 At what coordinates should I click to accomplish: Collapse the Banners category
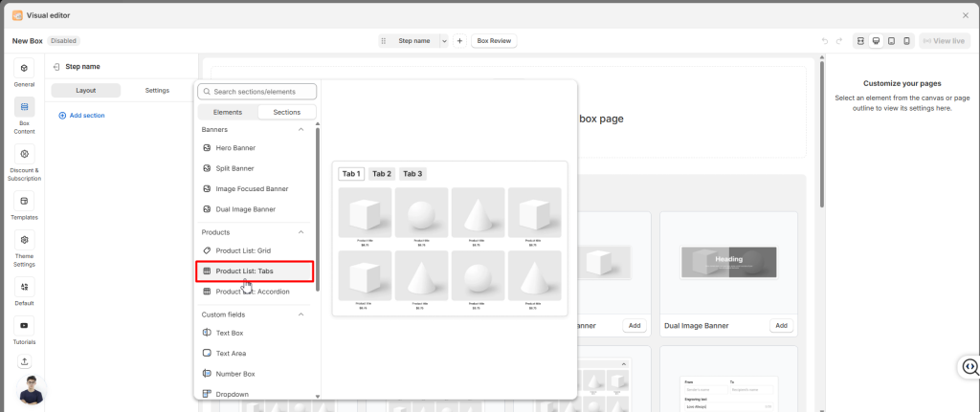(x=301, y=129)
